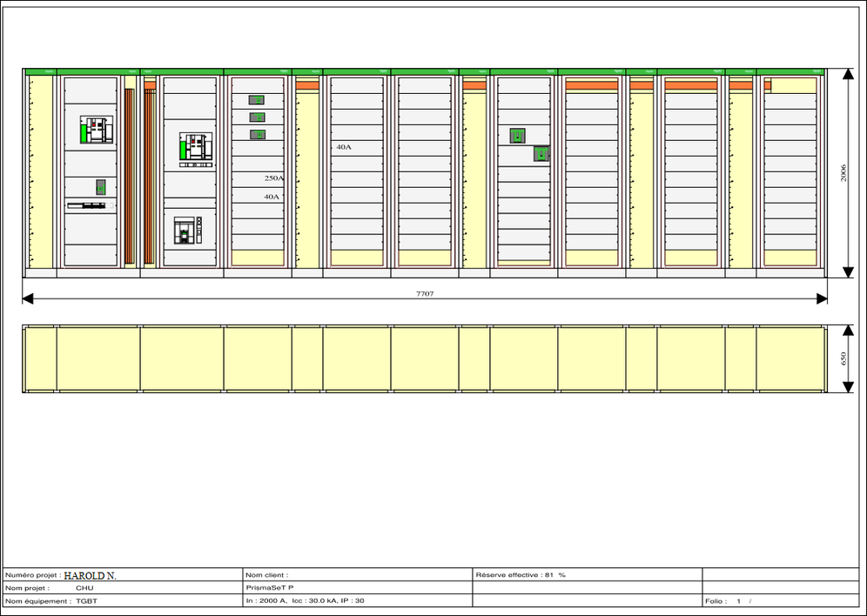
Task: Select the lowest of three stacked small breakers
Action: point(258,134)
